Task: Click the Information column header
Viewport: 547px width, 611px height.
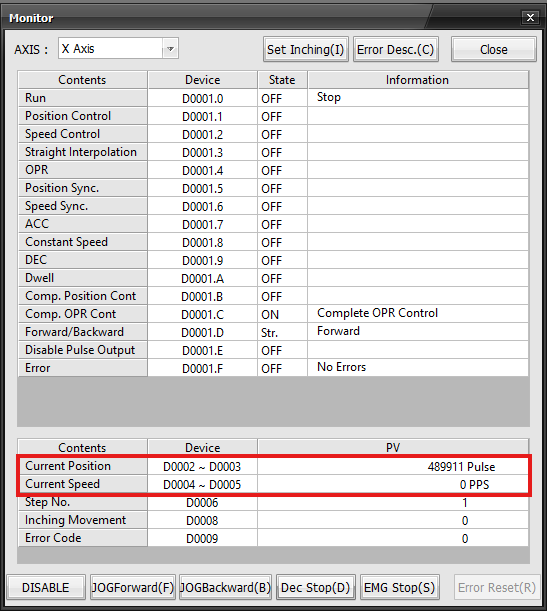Action: tap(418, 80)
